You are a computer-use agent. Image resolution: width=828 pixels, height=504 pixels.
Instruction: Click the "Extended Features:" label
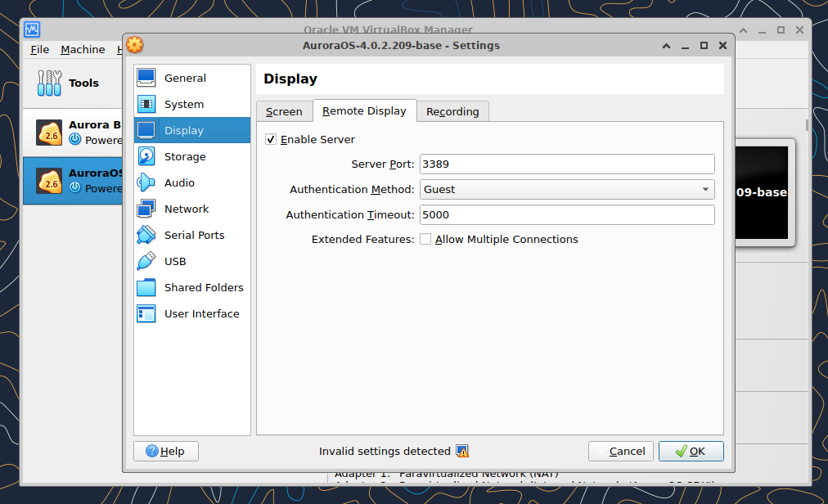(362, 240)
